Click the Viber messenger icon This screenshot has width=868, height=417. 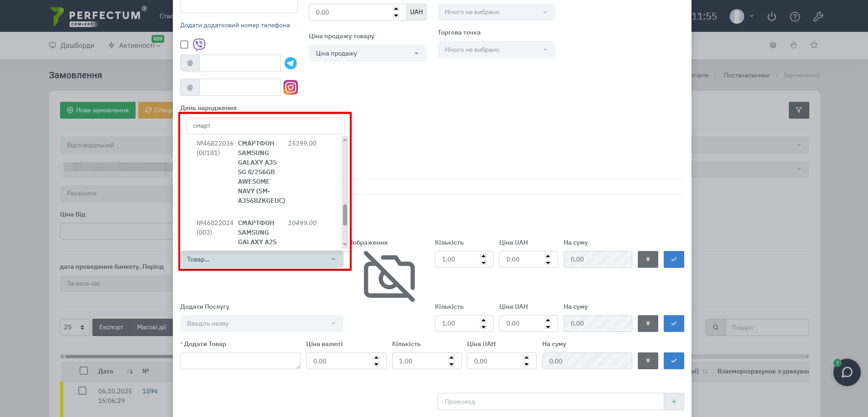[x=199, y=45]
